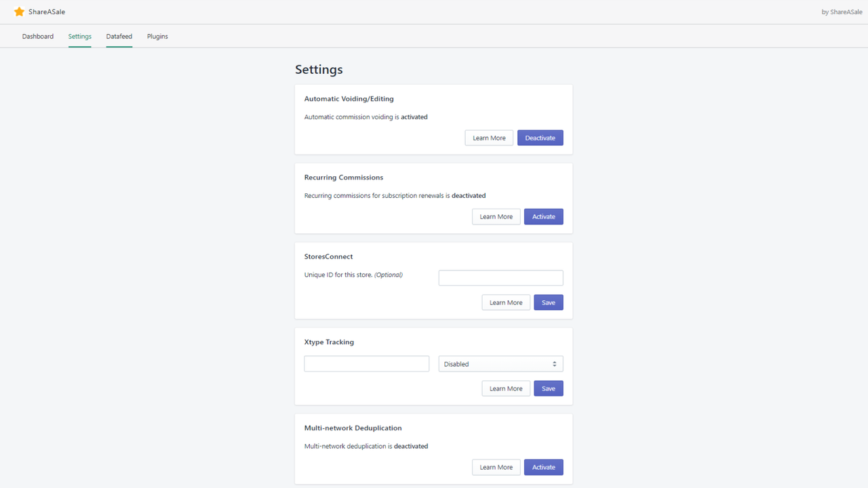The image size is (868, 488).
Task: Open the Plugins tab
Action: point(157,36)
